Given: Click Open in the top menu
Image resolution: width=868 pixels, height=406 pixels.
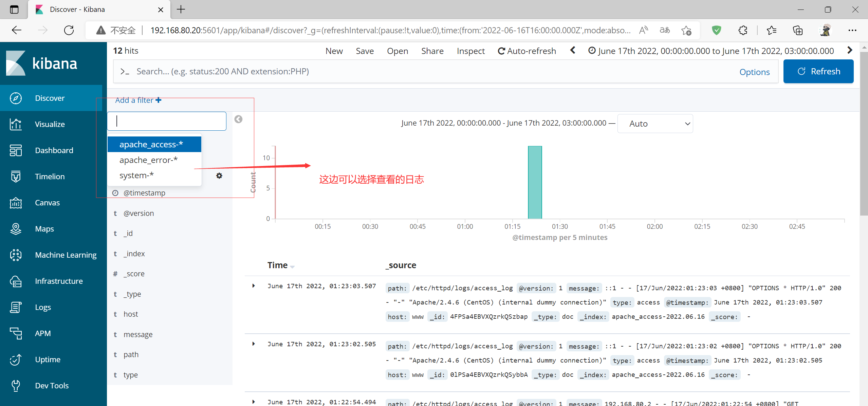Looking at the screenshot, I should tap(398, 51).
